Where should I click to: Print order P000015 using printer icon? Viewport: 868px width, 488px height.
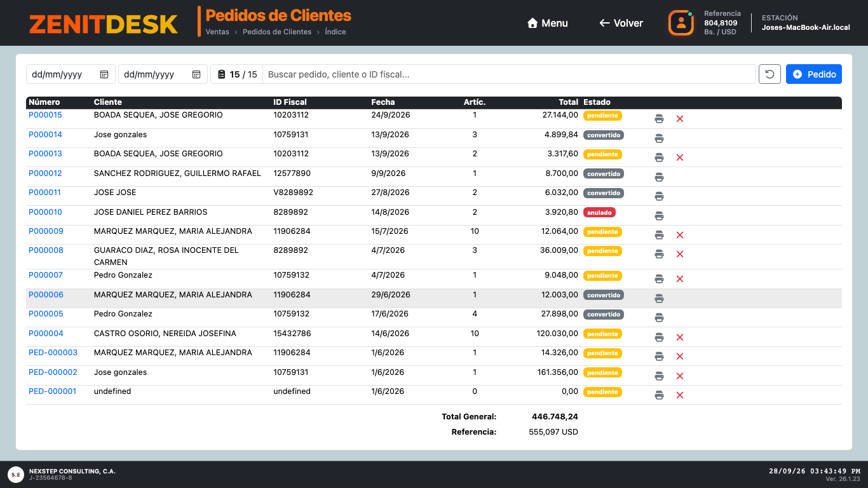click(x=659, y=119)
